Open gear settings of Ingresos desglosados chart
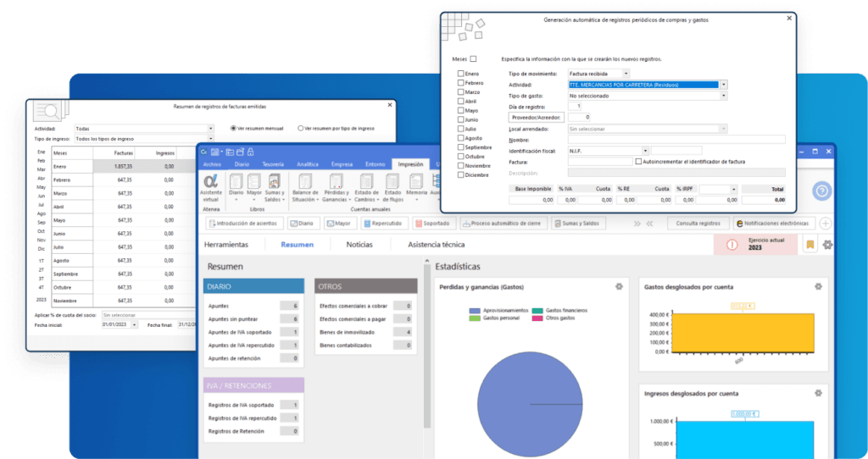The image size is (868, 459). (x=818, y=393)
